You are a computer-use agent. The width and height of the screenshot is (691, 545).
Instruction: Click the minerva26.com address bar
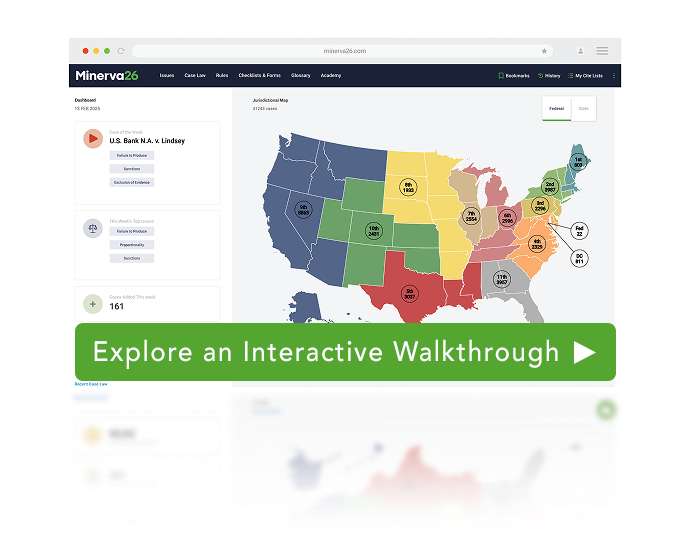[x=345, y=50]
